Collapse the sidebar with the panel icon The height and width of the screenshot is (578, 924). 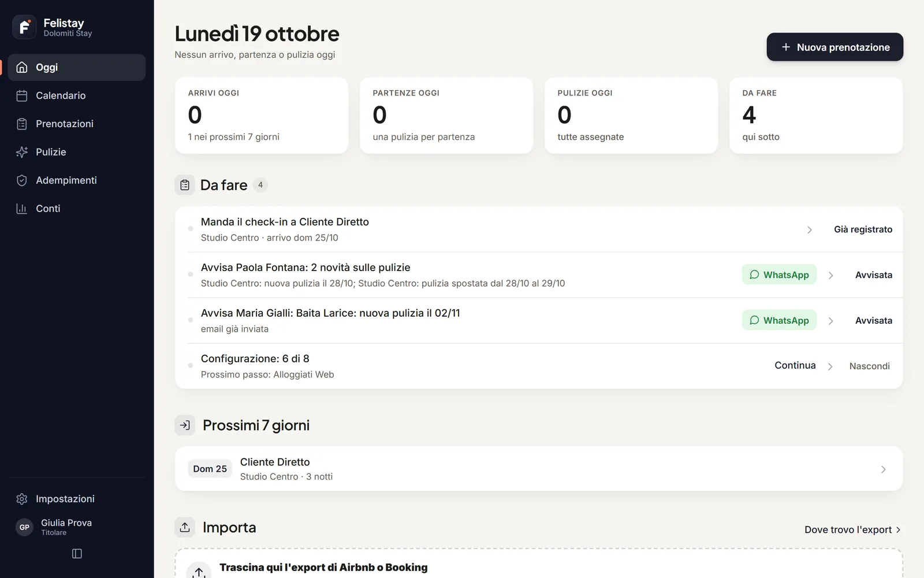tap(77, 554)
